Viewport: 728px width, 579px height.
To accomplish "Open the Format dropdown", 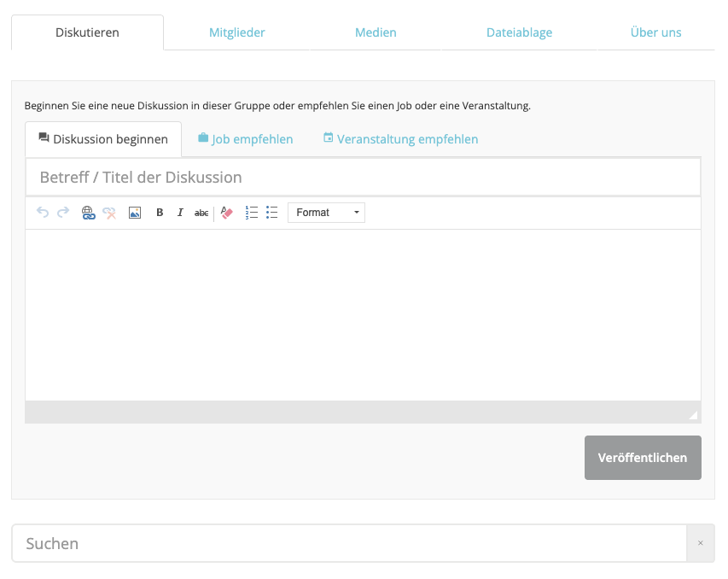I will [x=326, y=213].
